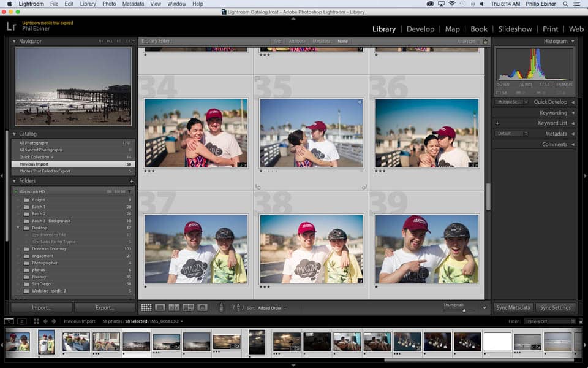Switch to the Slideshow module
The image size is (588, 368).
515,29
